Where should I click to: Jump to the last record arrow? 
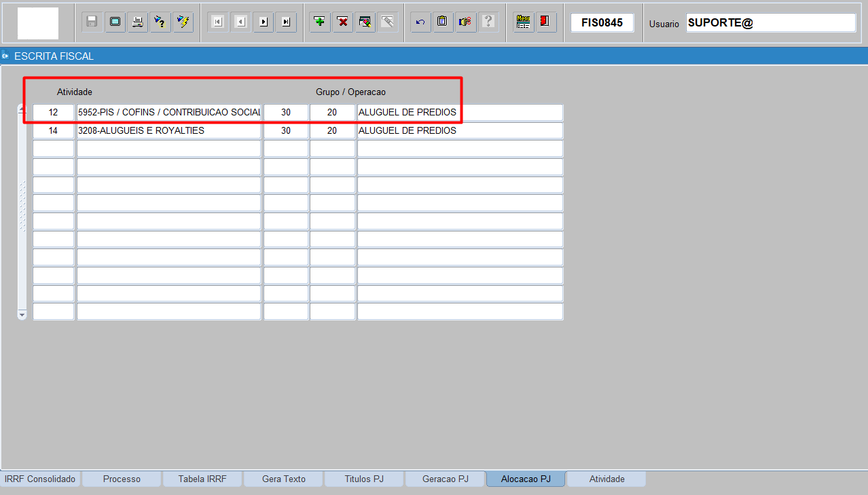[x=287, y=22]
